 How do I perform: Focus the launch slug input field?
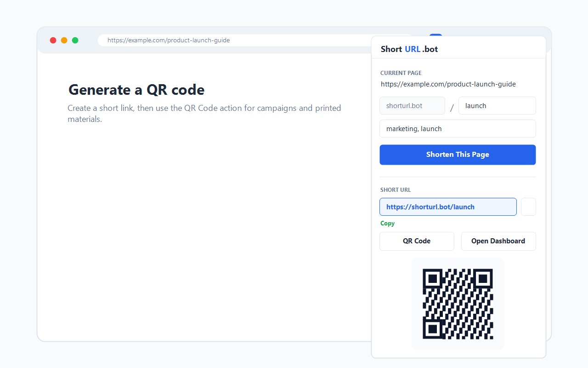[497, 106]
